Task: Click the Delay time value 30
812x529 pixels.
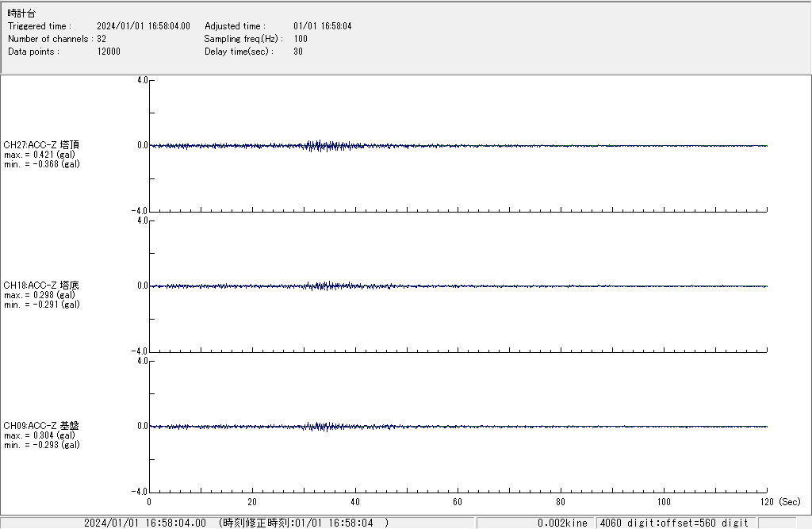Action: point(298,52)
